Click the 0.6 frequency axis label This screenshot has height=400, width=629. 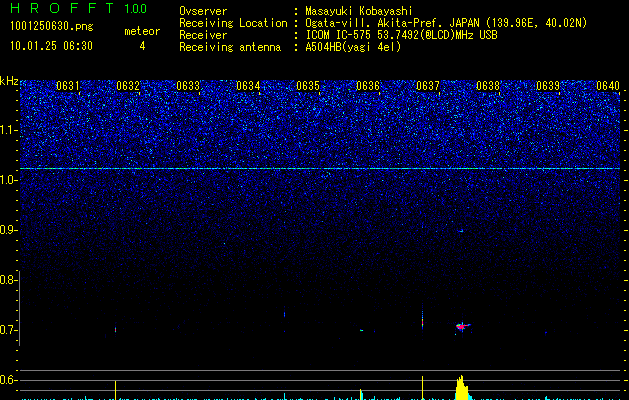tap(8, 380)
